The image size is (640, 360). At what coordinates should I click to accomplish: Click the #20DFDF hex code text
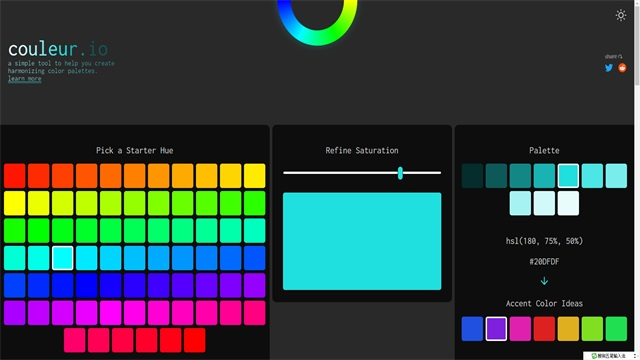[x=544, y=262]
